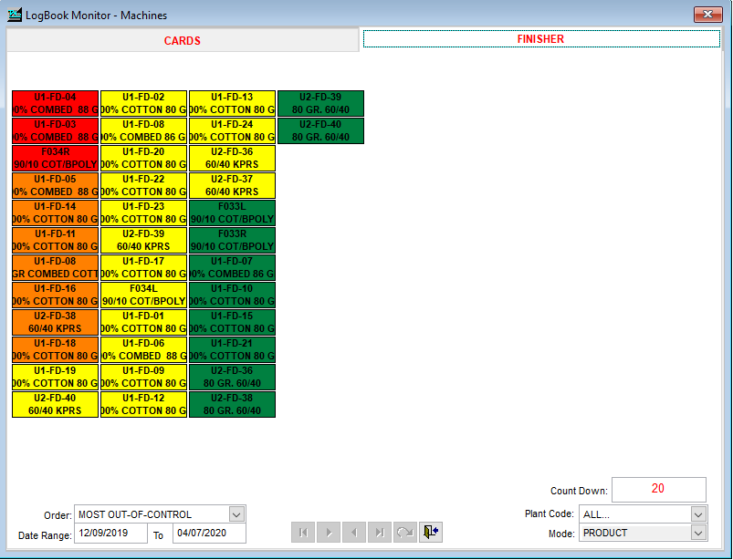Click the LogBook application icon in the title bar
Viewport: 733px width, 560px height.
(16, 15)
